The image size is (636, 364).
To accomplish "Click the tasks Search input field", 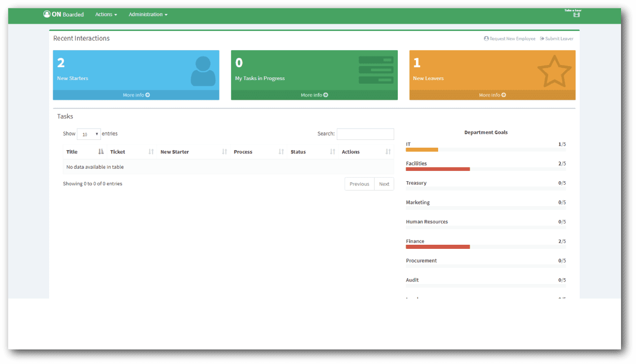I will point(365,134).
